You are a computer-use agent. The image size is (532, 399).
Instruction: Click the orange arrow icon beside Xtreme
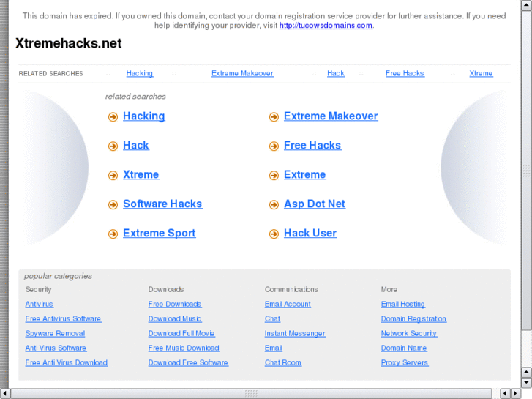[113, 176]
